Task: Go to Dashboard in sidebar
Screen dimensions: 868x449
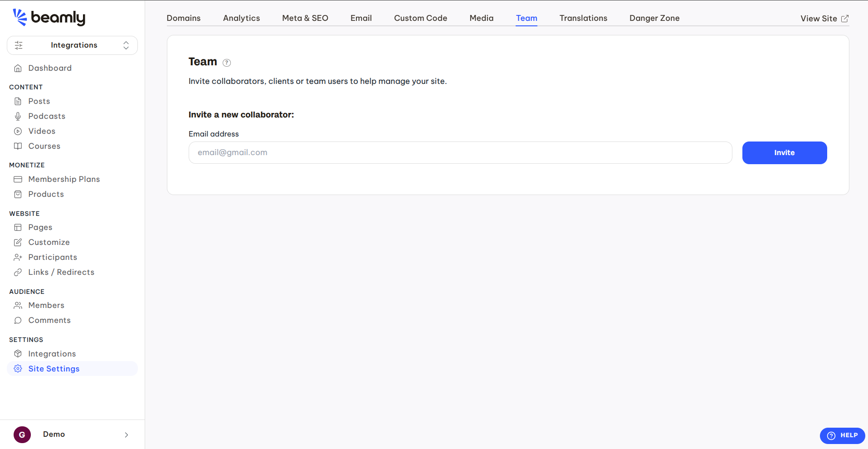Action: coord(50,68)
